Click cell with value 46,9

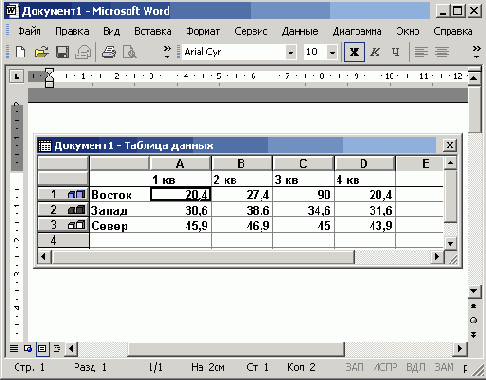point(242,226)
